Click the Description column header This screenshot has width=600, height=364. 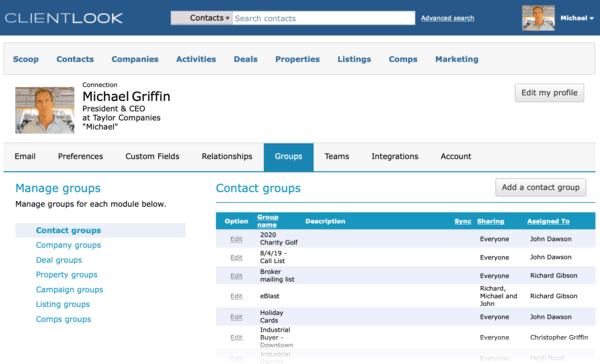[x=325, y=221]
